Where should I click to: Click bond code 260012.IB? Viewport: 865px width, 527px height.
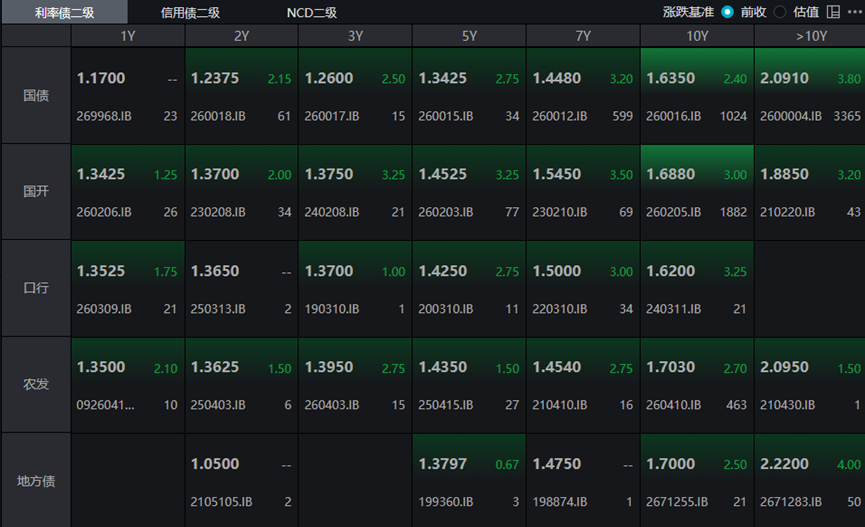559,116
